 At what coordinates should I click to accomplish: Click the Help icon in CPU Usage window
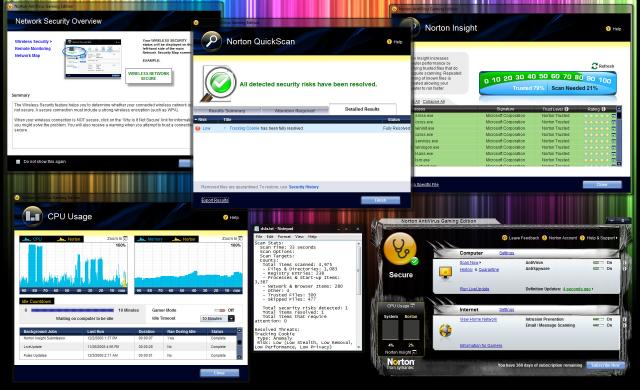225,217
